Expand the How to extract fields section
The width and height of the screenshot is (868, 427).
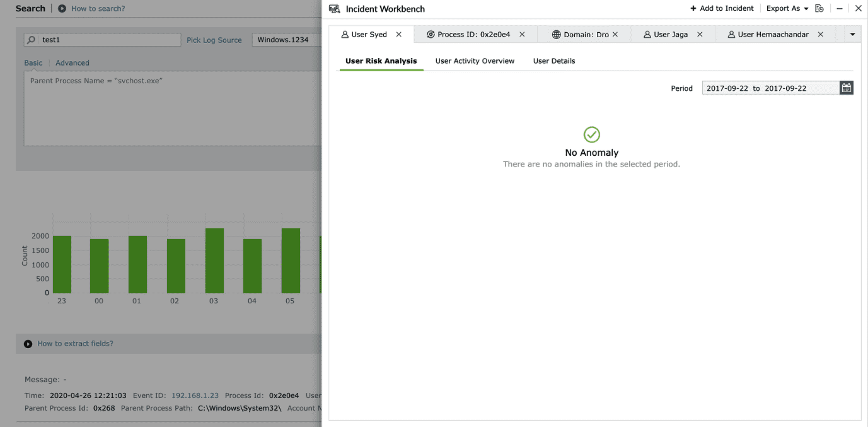(74, 343)
